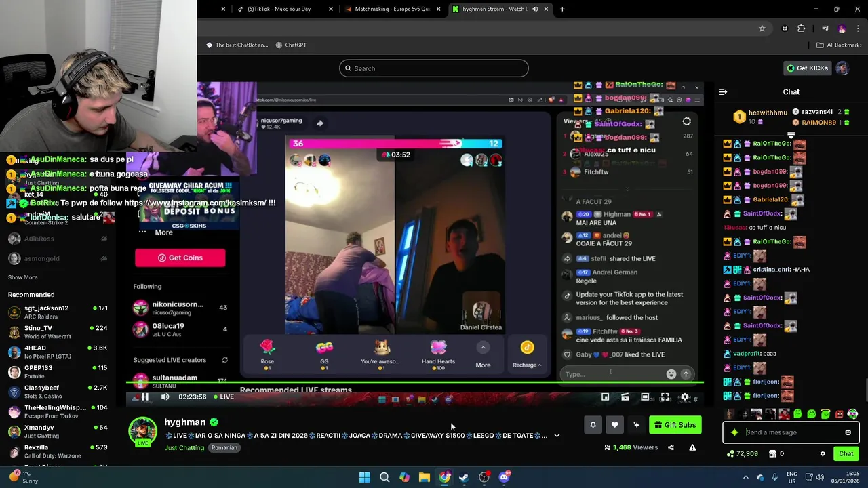Image resolution: width=868 pixels, height=488 pixels.
Task: Toggle the notification bell for hyghman
Action: click(593, 425)
